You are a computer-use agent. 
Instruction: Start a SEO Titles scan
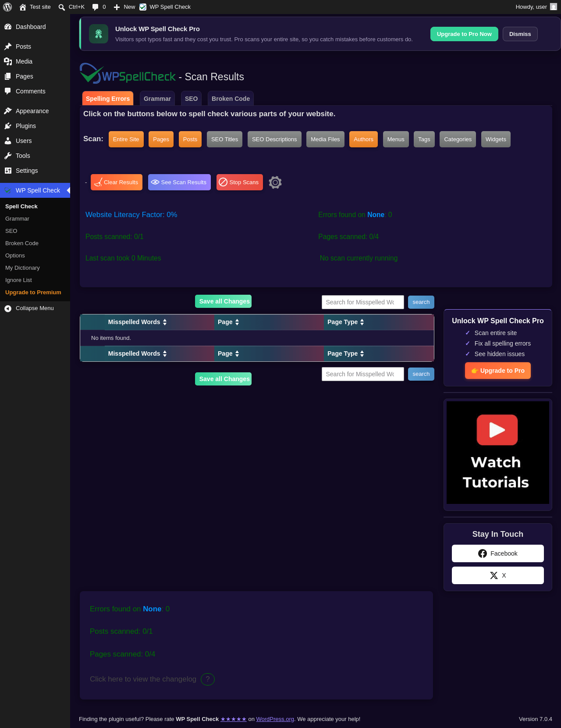pyautogui.click(x=225, y=139)
